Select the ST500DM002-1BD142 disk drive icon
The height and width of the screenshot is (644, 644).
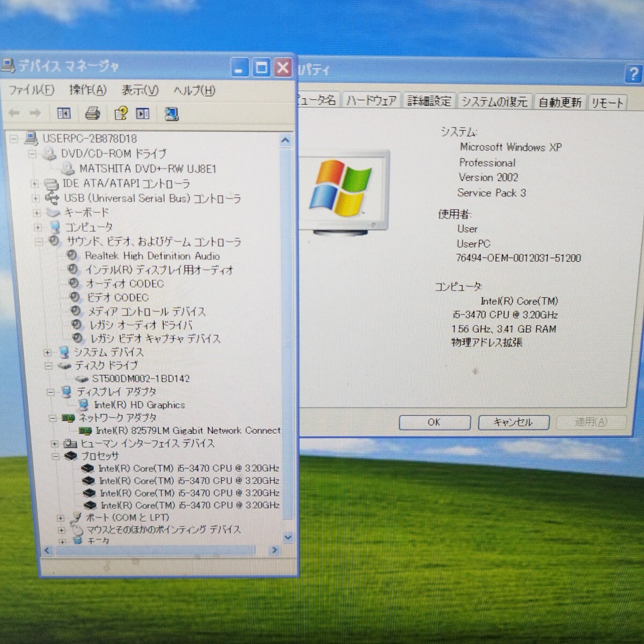82,379
